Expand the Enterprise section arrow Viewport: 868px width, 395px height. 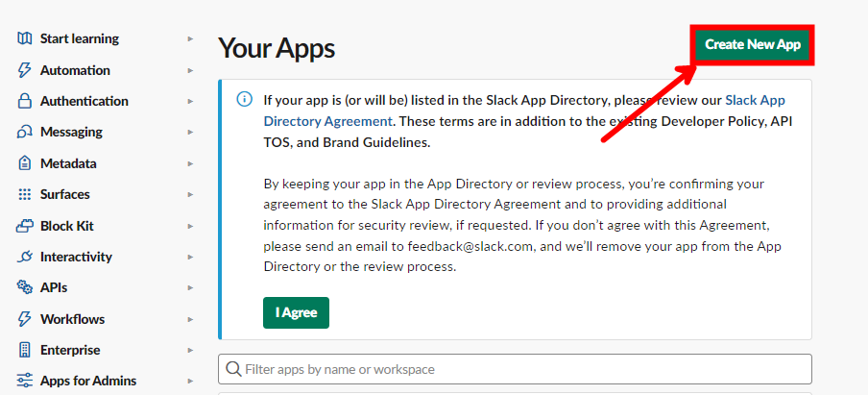coord(190,351)
